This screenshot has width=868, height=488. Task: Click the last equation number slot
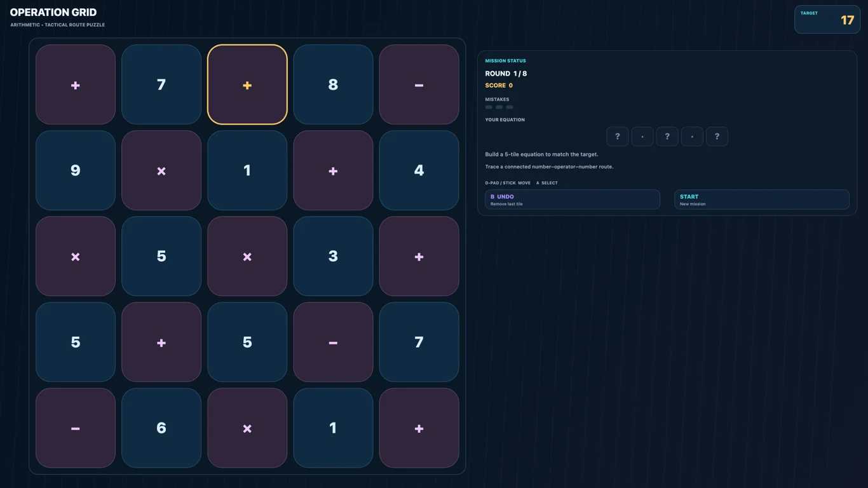click(x=717, y=137)
